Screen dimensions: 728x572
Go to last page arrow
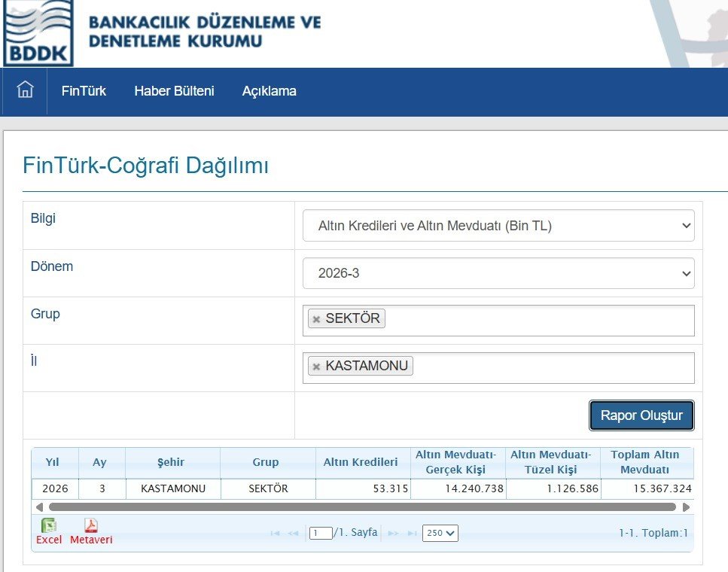pyautogui.click(x=412, y=533)
